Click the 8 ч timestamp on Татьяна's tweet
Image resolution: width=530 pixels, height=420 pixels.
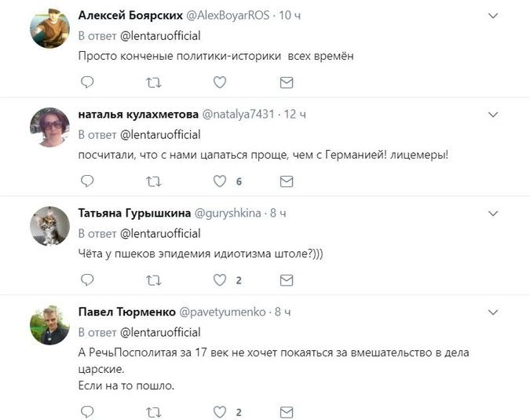(278, 213)
